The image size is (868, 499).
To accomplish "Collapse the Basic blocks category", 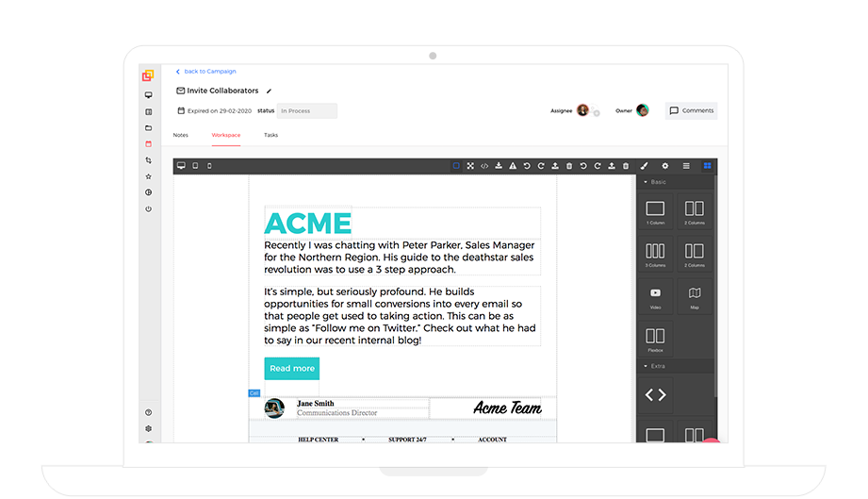I will pos(676,182).
